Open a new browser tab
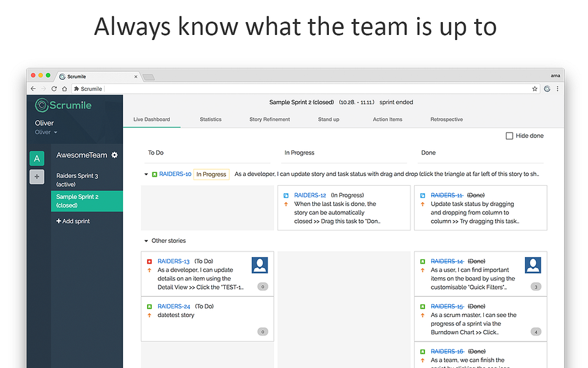The image size is (588, 368). [149, 77]
